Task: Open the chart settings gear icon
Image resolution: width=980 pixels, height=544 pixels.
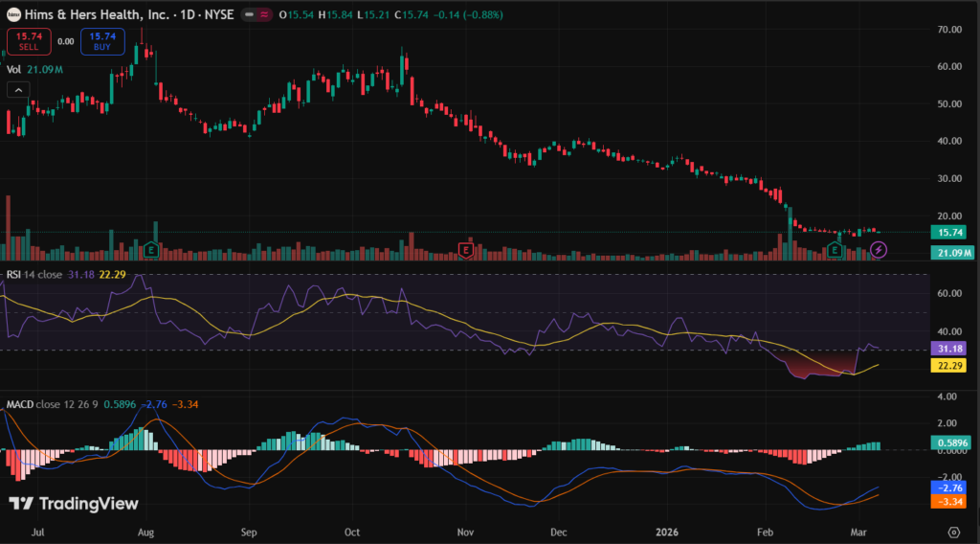Action: (x=953, y=531)
